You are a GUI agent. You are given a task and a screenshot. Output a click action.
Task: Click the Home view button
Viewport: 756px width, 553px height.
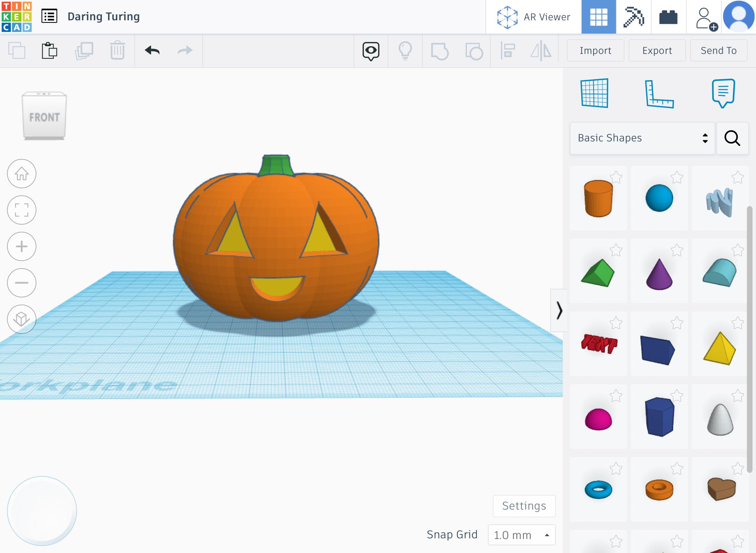click(22, 174)
